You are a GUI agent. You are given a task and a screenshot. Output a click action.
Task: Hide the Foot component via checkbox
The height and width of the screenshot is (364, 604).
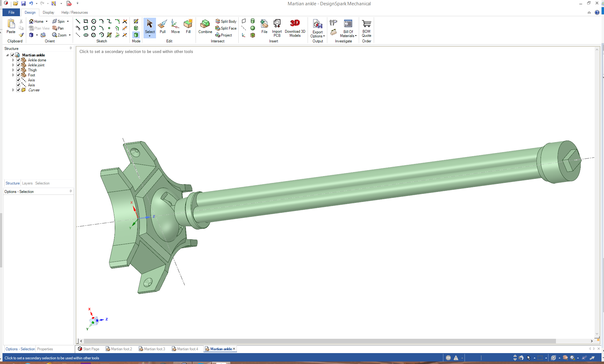(18, 75)
